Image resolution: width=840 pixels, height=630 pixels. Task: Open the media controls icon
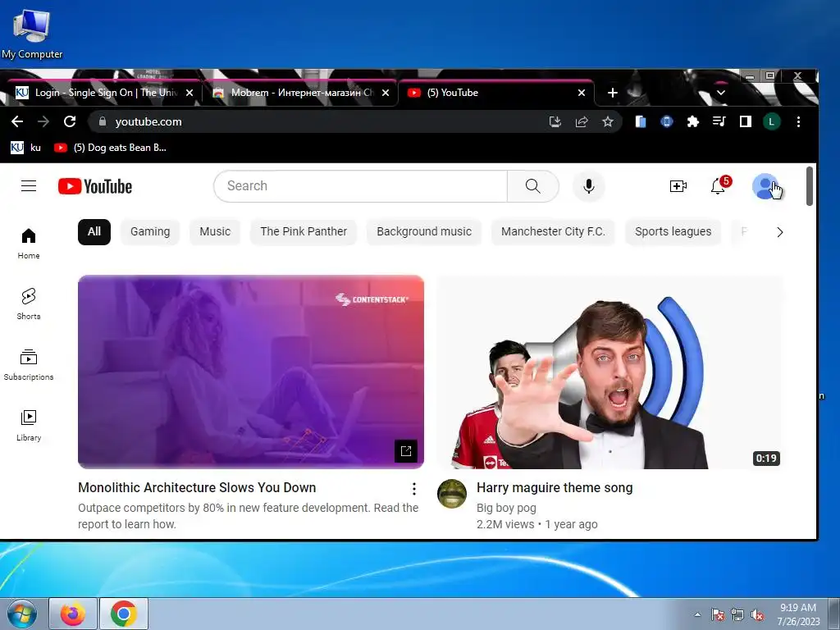(x=719, y=121)
